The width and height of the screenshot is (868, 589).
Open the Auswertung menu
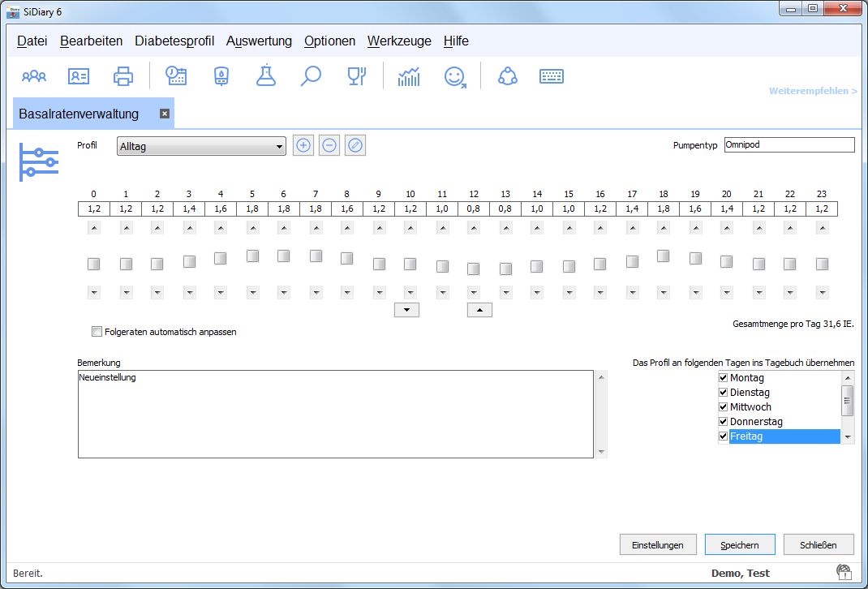pos(259,41)
